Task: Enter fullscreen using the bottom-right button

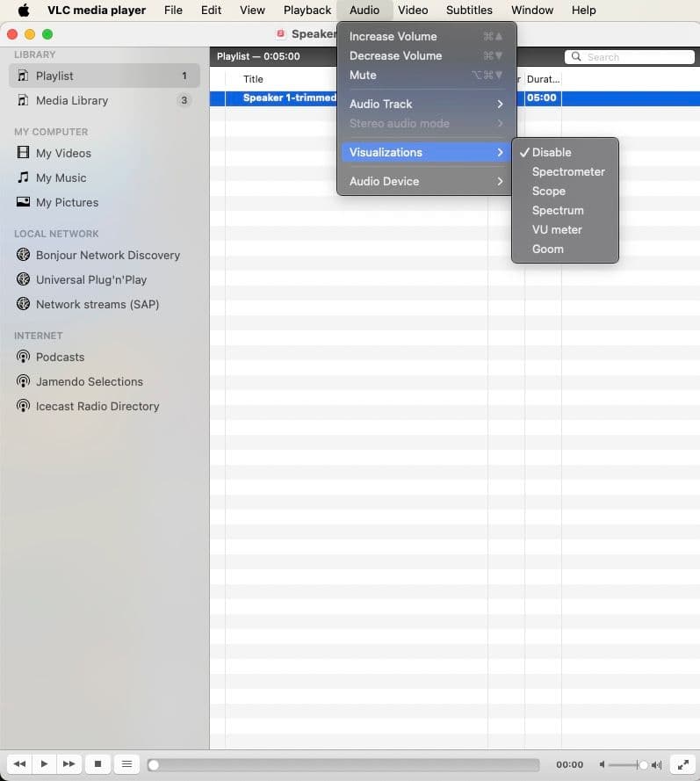Action: [x=682, y=764]
